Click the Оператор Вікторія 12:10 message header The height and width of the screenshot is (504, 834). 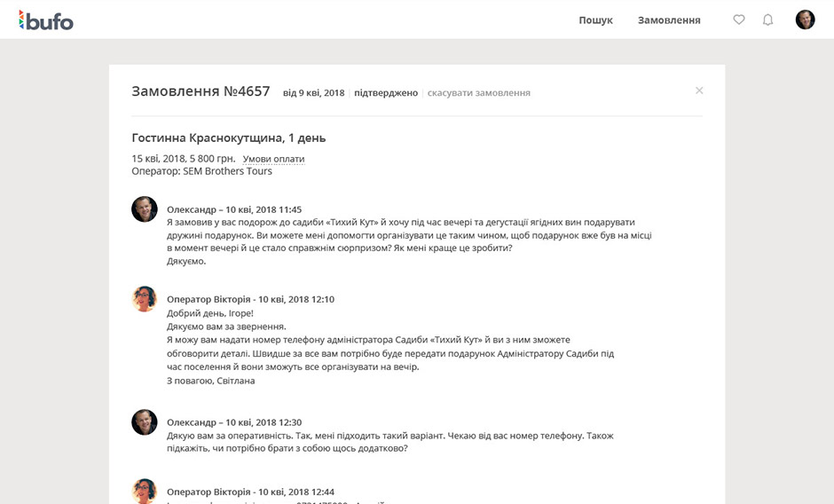click(x=250, y=300)
